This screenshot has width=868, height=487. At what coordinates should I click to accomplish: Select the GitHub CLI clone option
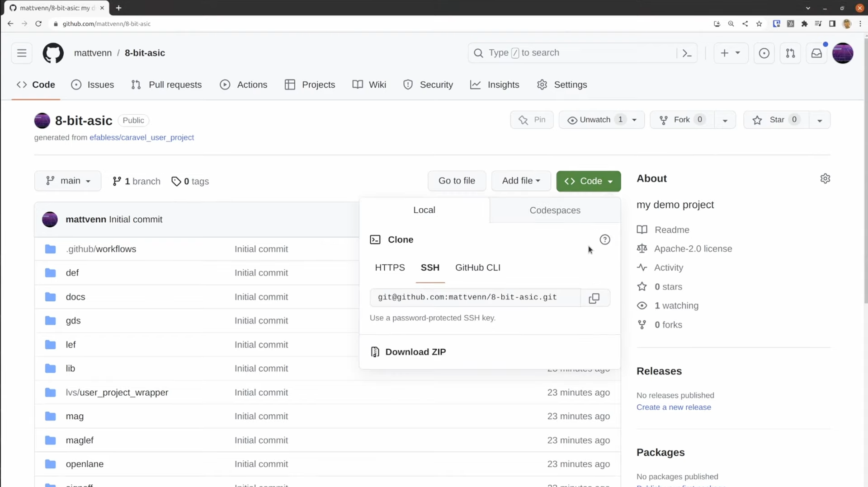click(477, 267)
